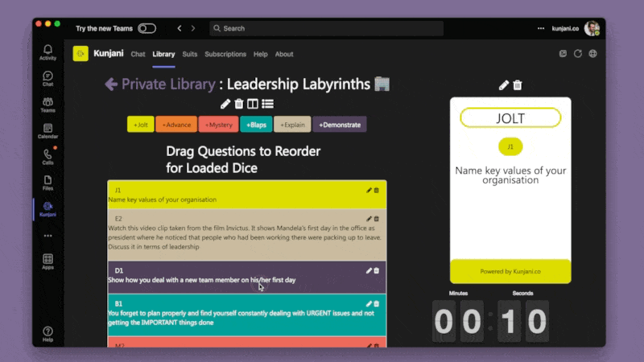Switch to Help tab
Screen dimensions: 644x362
pos(260,54)
